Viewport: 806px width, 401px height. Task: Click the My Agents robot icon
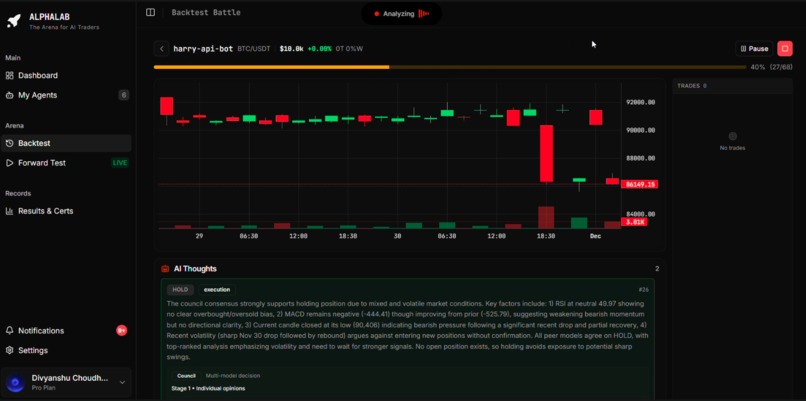[9, 95]
